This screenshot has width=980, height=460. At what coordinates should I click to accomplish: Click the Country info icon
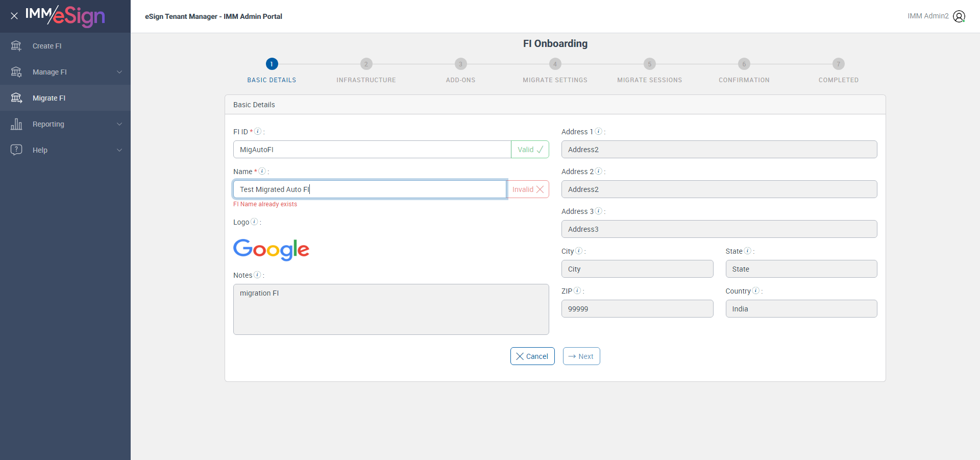point(755,290)
